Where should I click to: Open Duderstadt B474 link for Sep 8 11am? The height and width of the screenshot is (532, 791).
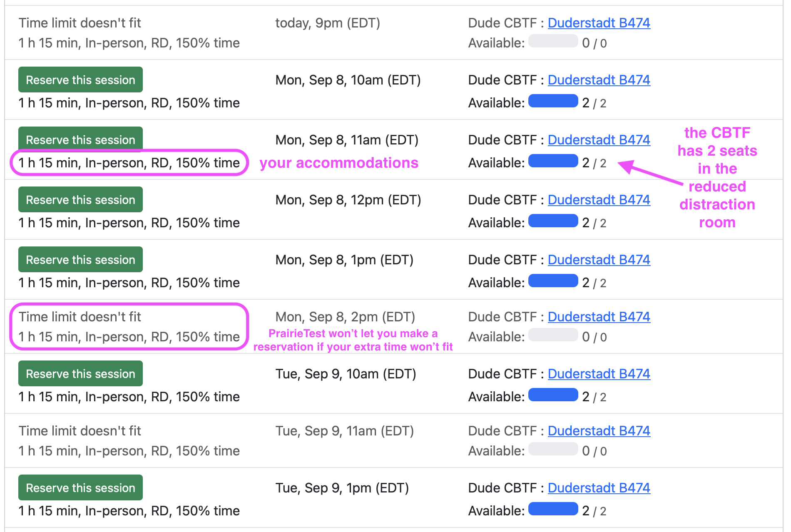599,140
